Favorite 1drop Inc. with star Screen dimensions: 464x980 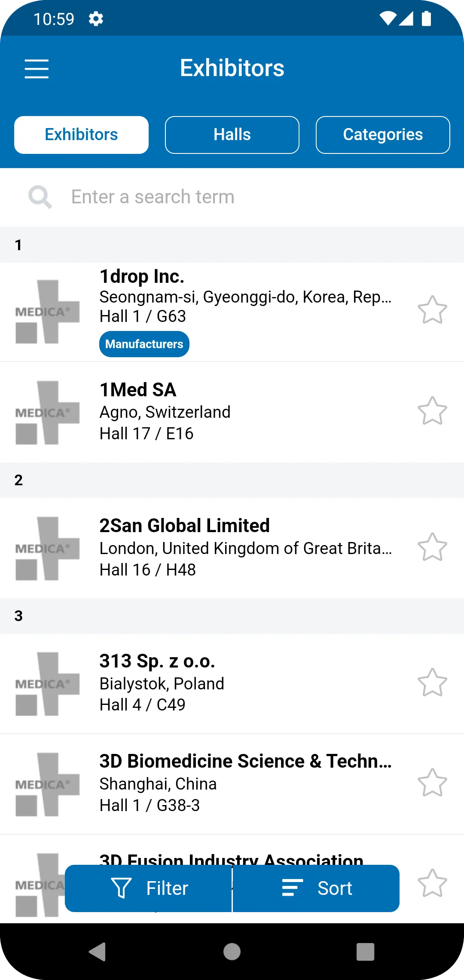pyautogui.click(x=432, y=310)
